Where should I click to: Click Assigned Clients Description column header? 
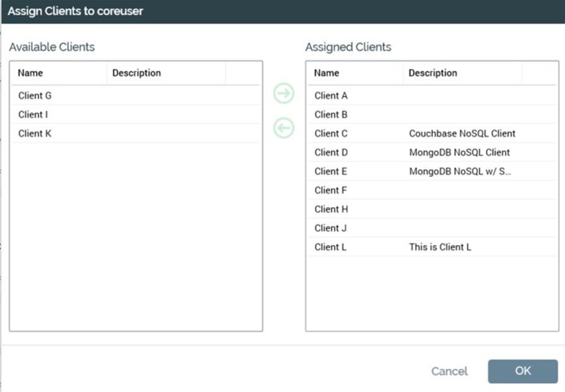coord(433,73)
